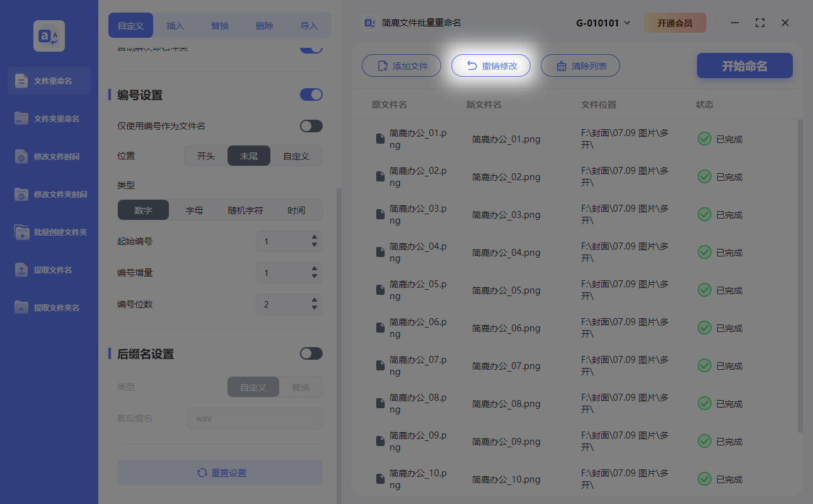Click the app logo icon at top left

(x=49, y=36)
